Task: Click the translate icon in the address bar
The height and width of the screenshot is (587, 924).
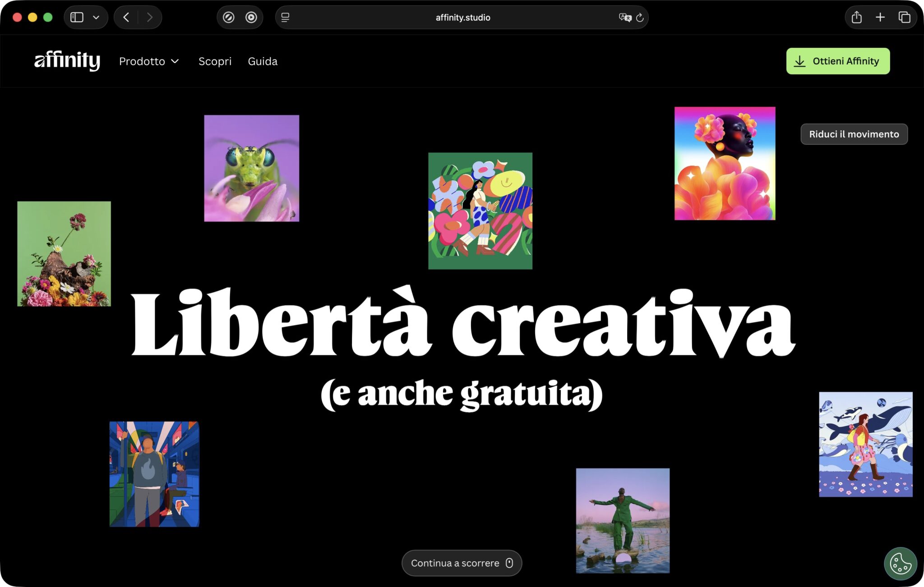Action: 624,18
